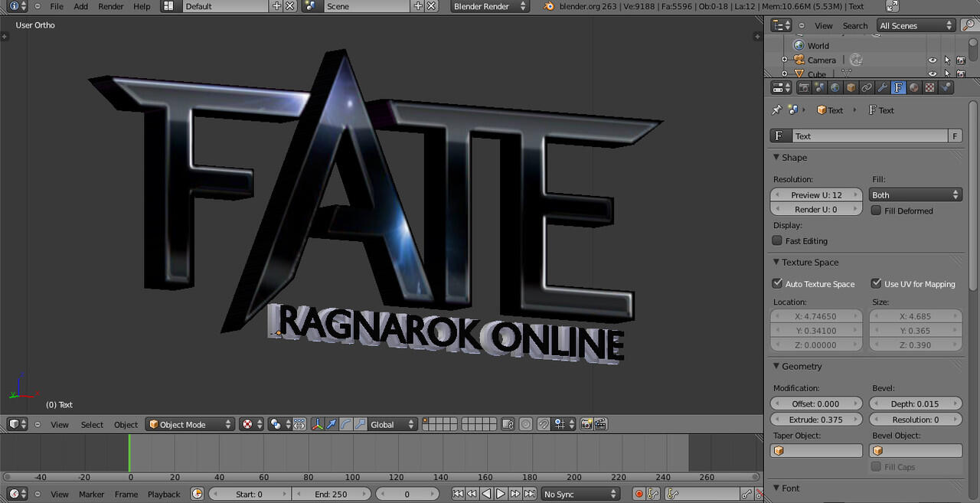The image size is (980, 503).
Task: Toggle the Fill Deformed checkbox
Action: (876, 211)
